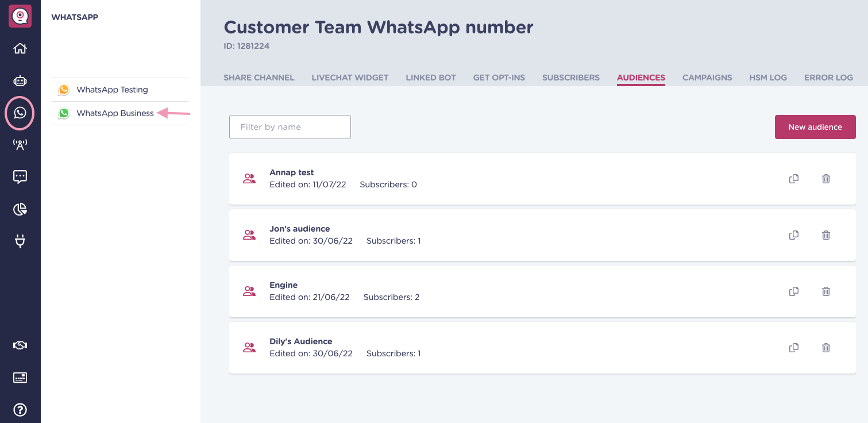Delete Jon's audience
This screenshot has height=423, width=868.
coord(826,235)
